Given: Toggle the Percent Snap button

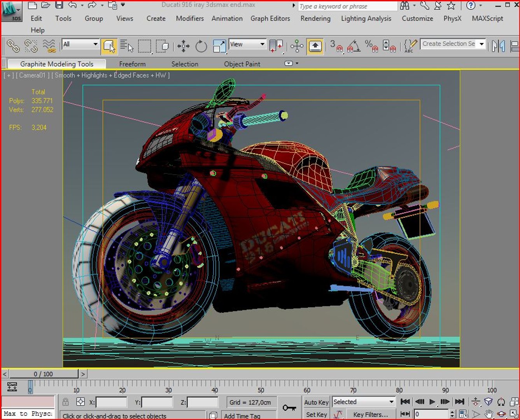Looking at the screenshot, I should [371, 46].
